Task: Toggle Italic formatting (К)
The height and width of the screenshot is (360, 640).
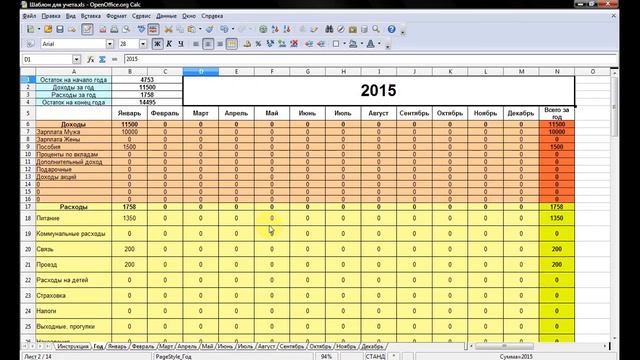Action: [169, 44]
